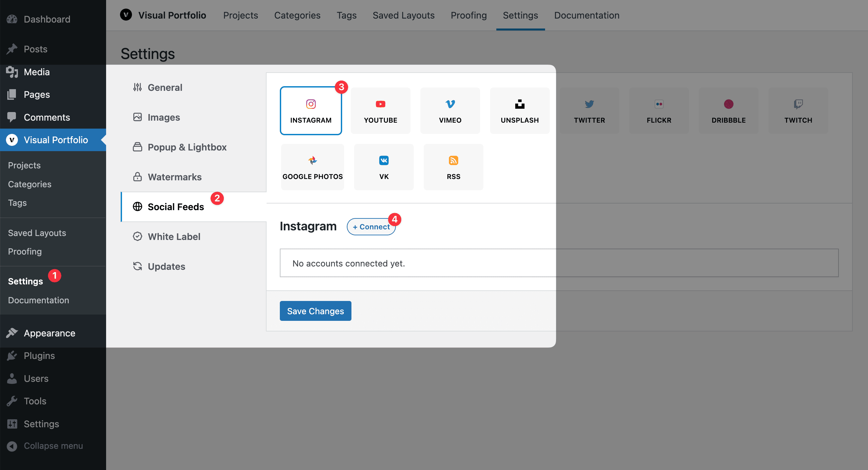868x470 pixels.
Task: Click the Google Photos source icon
Action: [312, 166]
